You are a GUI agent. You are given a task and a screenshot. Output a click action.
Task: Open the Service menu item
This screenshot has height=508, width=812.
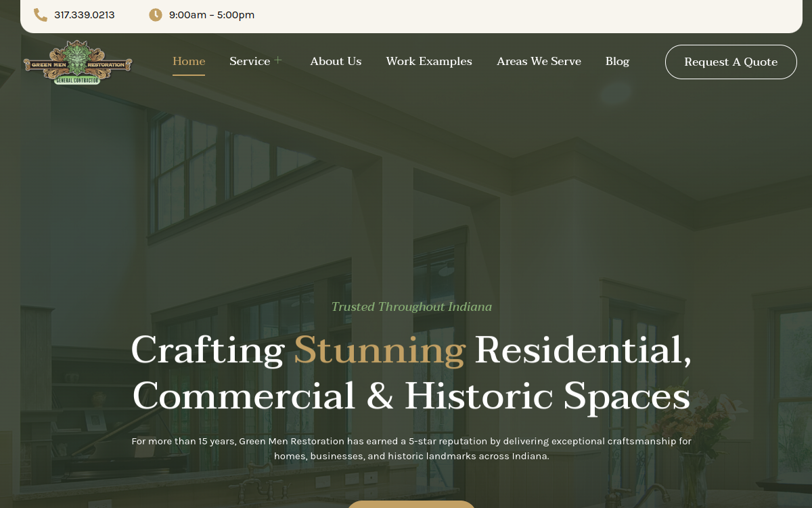(250, 61)
